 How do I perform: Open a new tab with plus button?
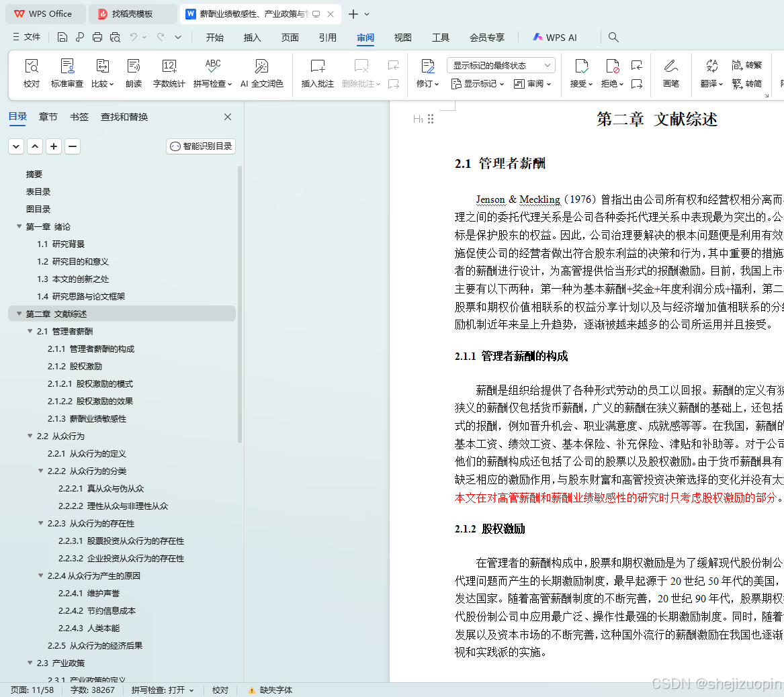point(353,14)
